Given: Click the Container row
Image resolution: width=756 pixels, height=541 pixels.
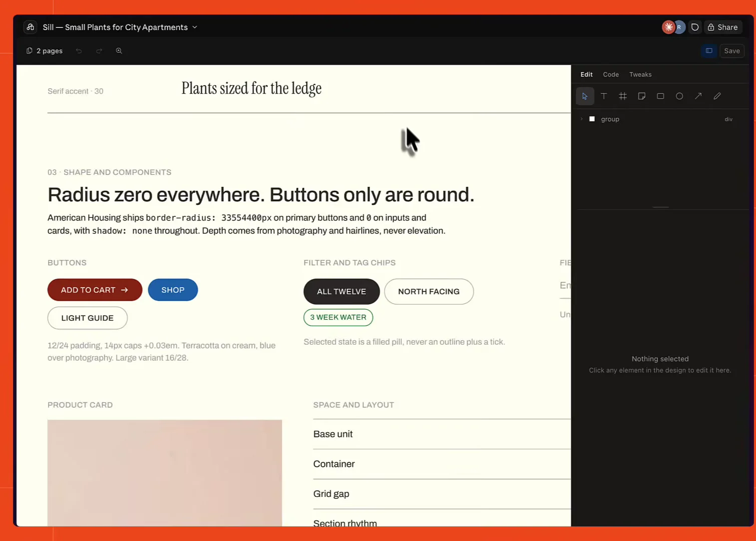Looking at the screenshot, I should 442,464.
